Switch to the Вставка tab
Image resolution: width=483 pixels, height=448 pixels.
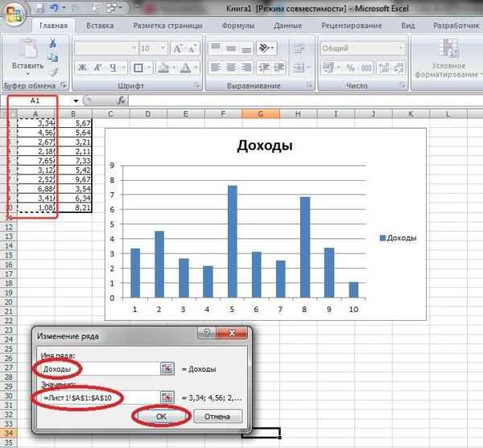pyautogui.click(x=100, y=26)
